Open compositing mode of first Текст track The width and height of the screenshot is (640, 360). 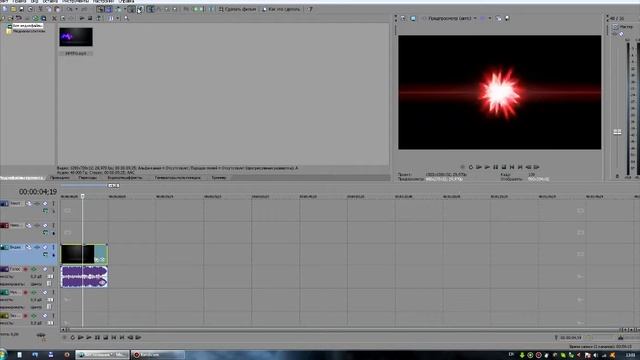(45, 211)
